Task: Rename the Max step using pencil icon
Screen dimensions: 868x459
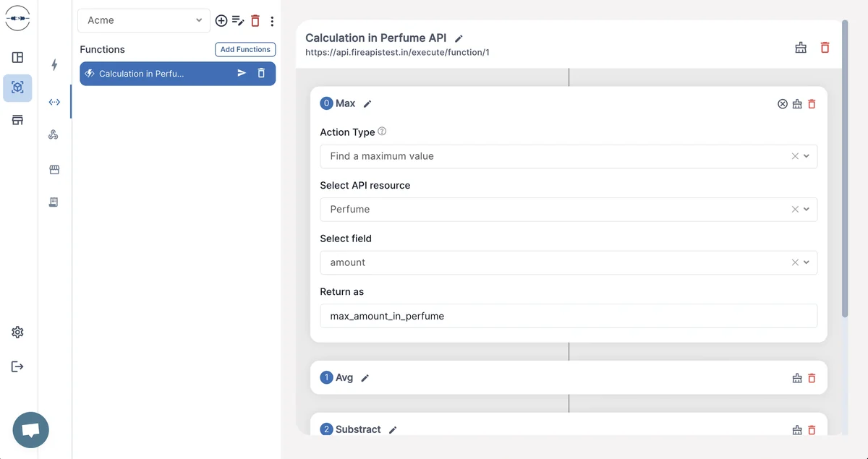Action: click(367, 104)
